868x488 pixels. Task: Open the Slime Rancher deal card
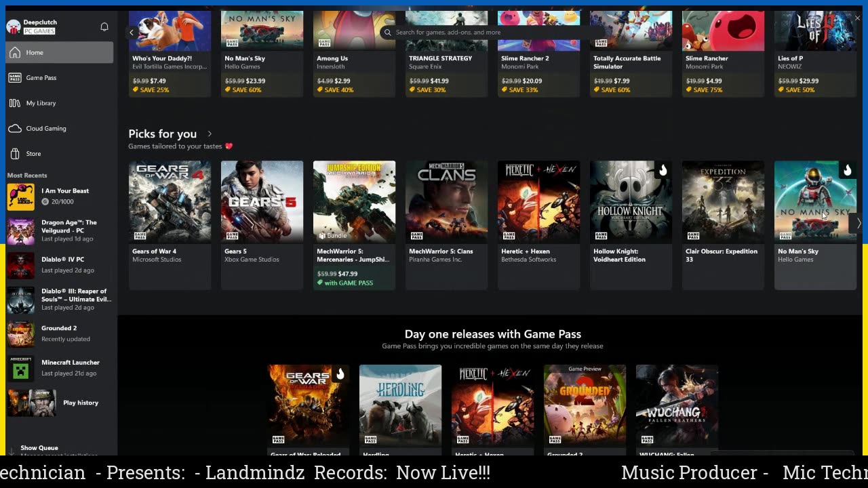click(x=723, y=54)
